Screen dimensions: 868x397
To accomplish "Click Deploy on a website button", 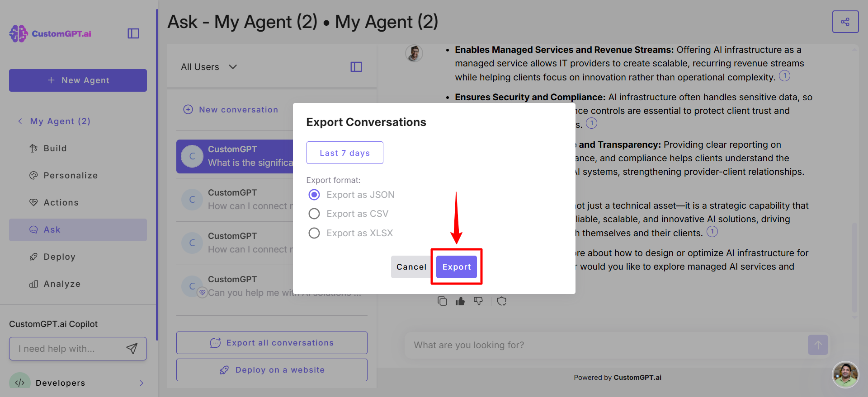I will 272,370.
